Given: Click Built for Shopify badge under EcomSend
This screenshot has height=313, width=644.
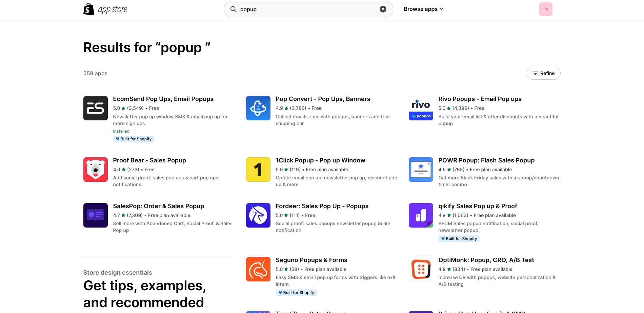Looking at the screenshot, I should [134, 139].
